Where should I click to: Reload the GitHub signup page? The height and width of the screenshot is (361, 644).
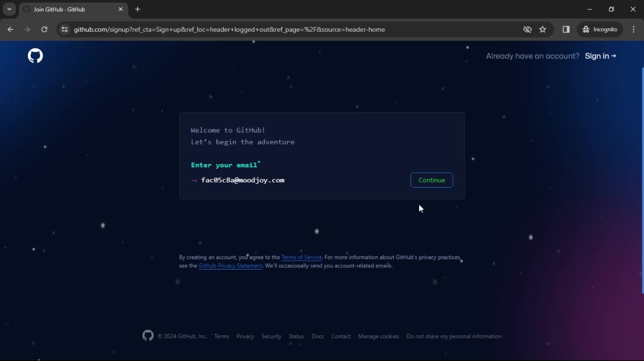44,29
